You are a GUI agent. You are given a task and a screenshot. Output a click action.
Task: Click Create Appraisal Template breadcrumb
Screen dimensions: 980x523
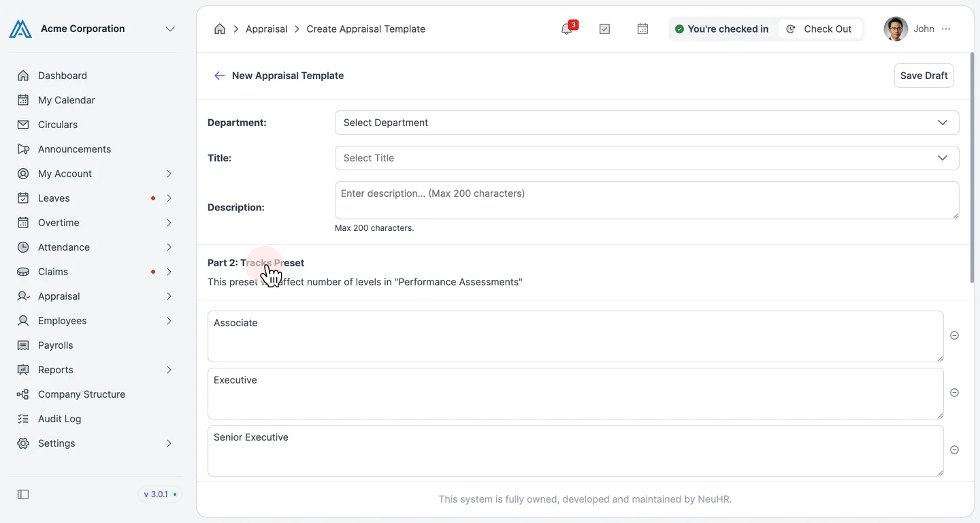pos(366,29)
